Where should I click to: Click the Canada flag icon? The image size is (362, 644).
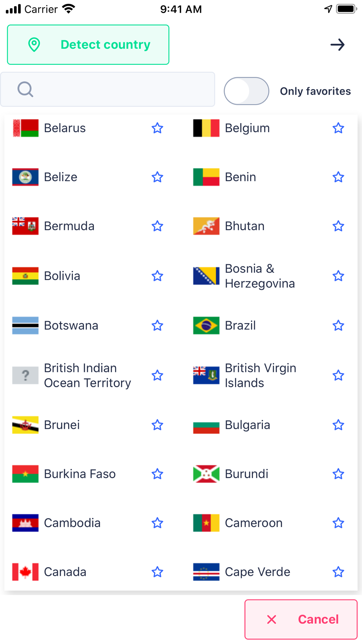pyautogui.click(x=25, y=572)
